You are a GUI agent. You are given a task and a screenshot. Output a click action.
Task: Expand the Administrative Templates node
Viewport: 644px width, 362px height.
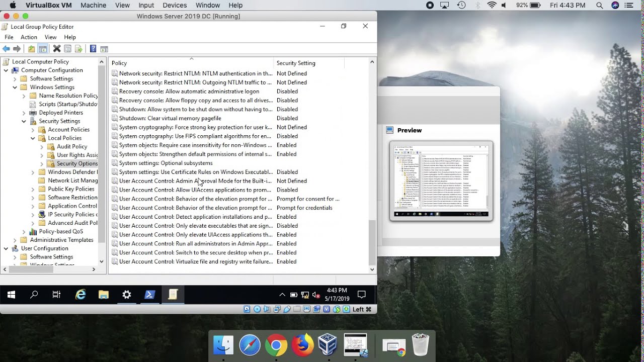[x=15, y=240]
